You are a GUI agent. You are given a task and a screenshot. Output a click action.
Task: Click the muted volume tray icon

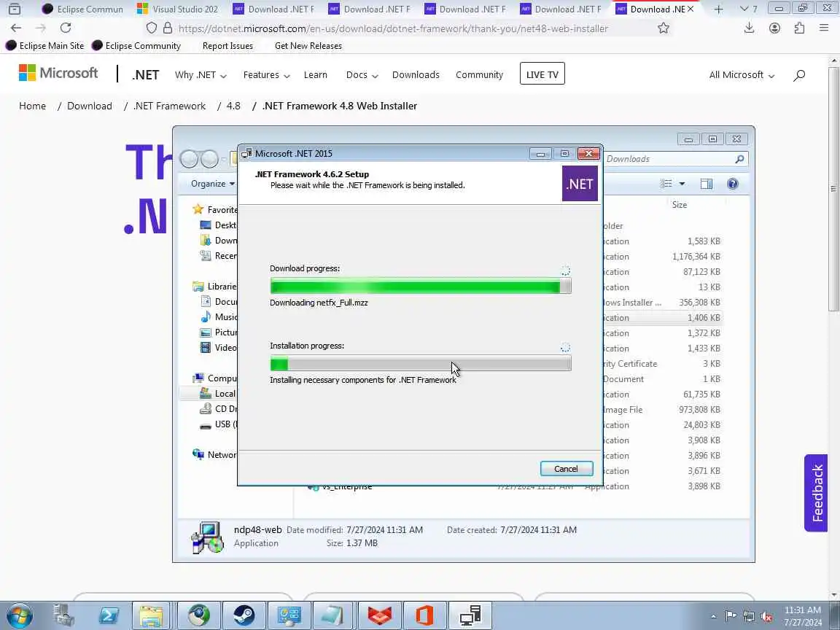[766, 616]
